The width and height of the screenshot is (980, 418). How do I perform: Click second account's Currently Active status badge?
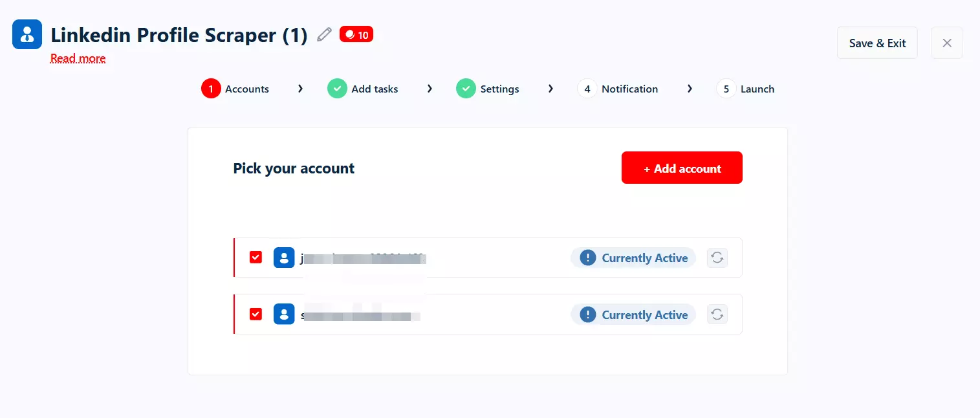coord(633,314)
